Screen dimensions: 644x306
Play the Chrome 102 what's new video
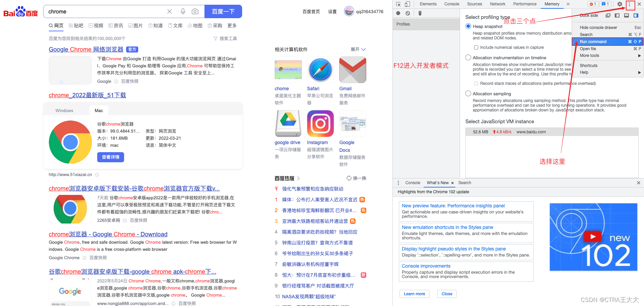[593, 237]
